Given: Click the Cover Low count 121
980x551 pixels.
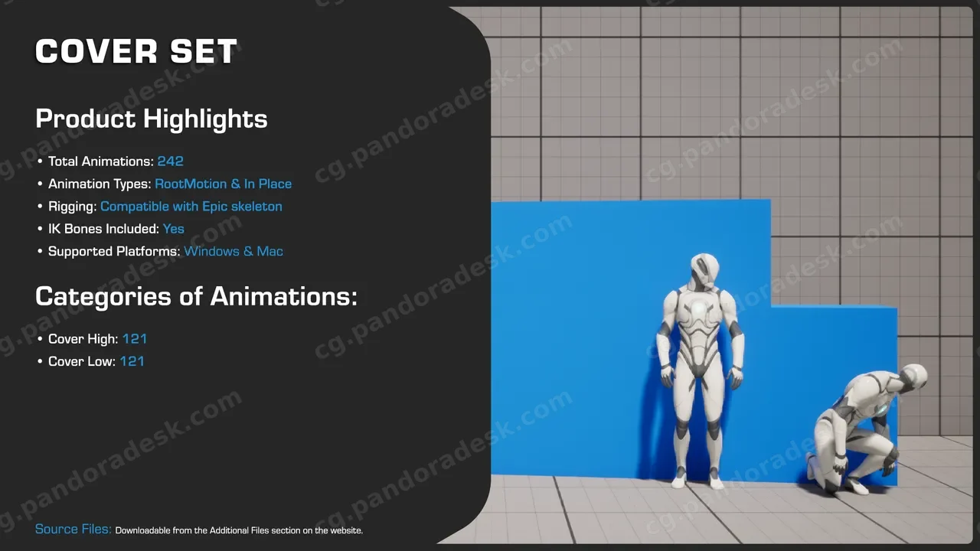Looking at the screenshot, I should (132, 361).
